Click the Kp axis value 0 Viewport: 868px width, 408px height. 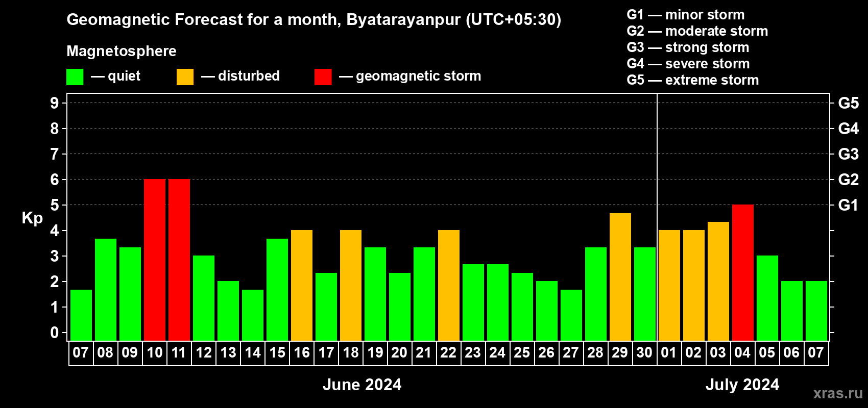55,333
